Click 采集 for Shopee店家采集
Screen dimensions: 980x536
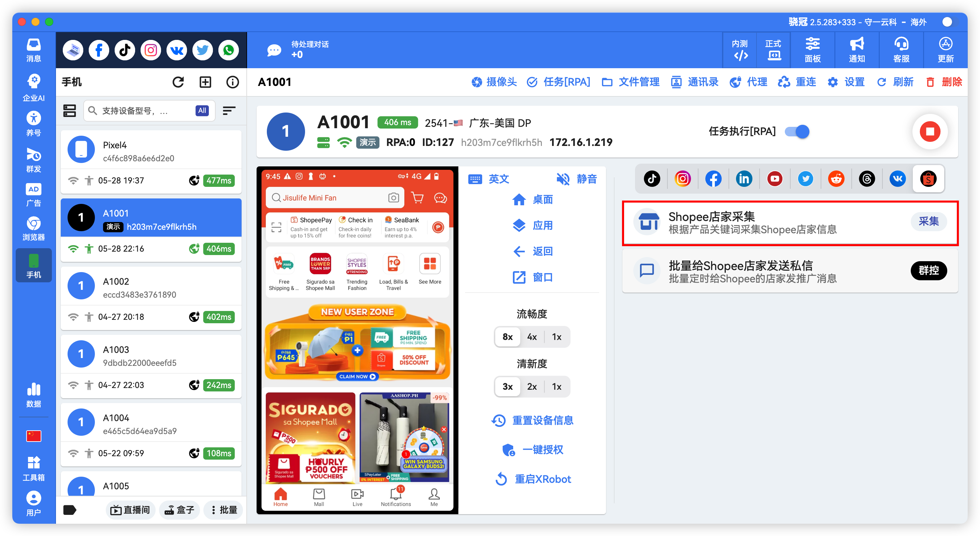(x=928, y=221)
